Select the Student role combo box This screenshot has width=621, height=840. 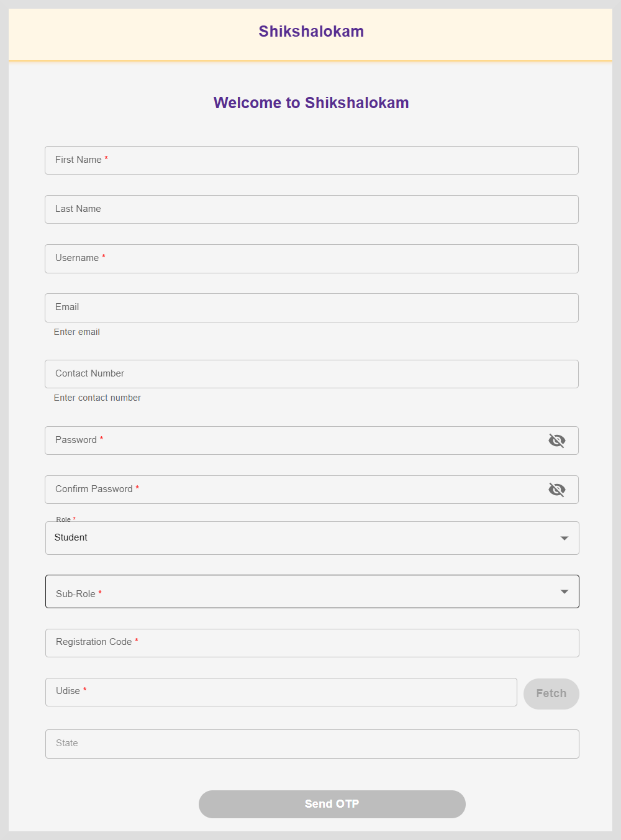point(298,538)
